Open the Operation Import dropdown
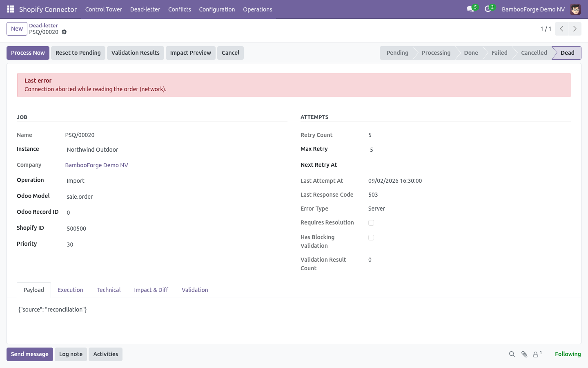Viewport: 588px width, 368px height. (x=176, y=181)
